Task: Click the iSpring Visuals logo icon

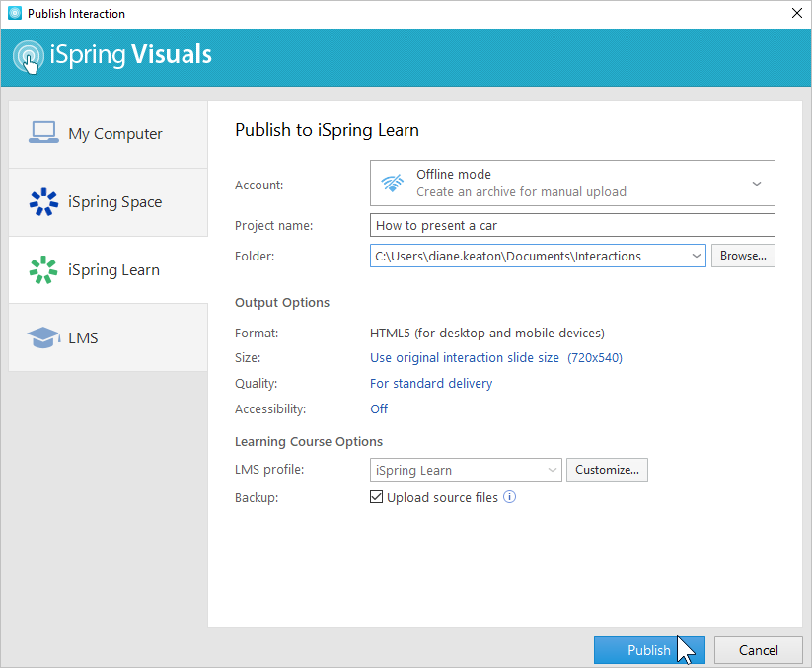Action: tap(29, 56)
